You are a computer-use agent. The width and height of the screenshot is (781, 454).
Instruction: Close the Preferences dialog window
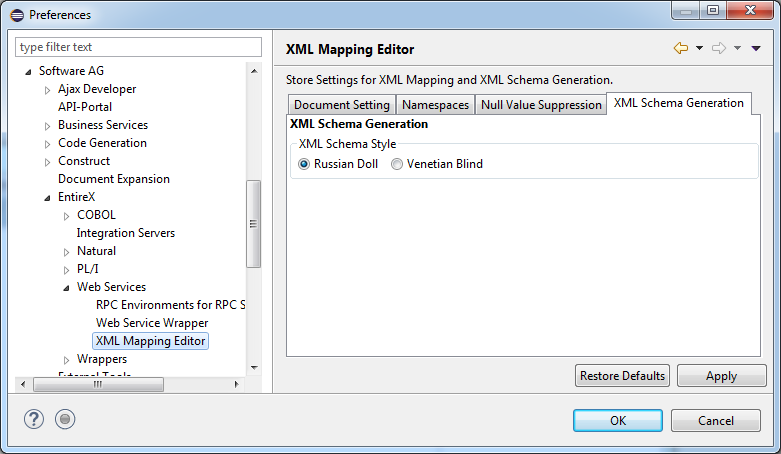pyautogui.click(x=750, y=10)
